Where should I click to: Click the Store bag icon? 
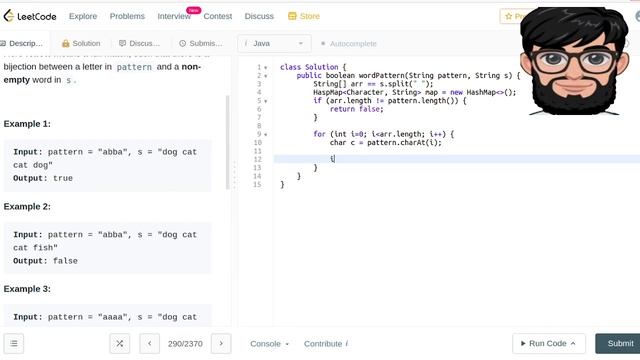pyautogui.click(x=292, y=16)
